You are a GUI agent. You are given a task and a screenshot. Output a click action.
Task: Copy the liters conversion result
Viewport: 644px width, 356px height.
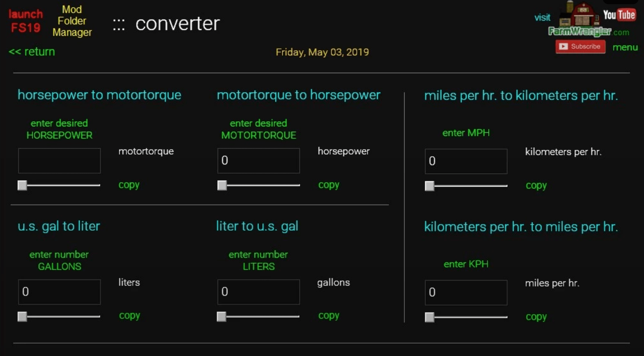(129, 315)
